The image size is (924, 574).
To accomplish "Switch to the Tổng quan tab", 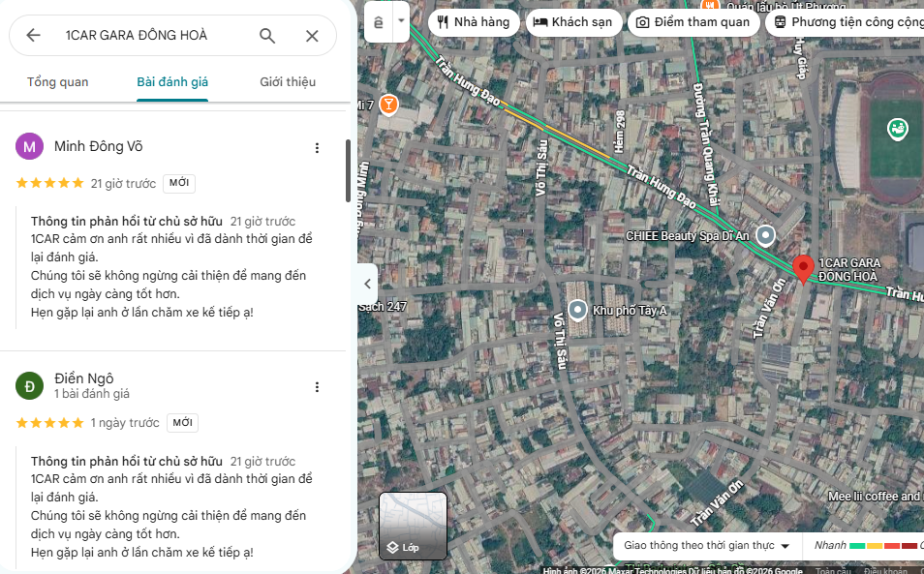I will point(58,82).
